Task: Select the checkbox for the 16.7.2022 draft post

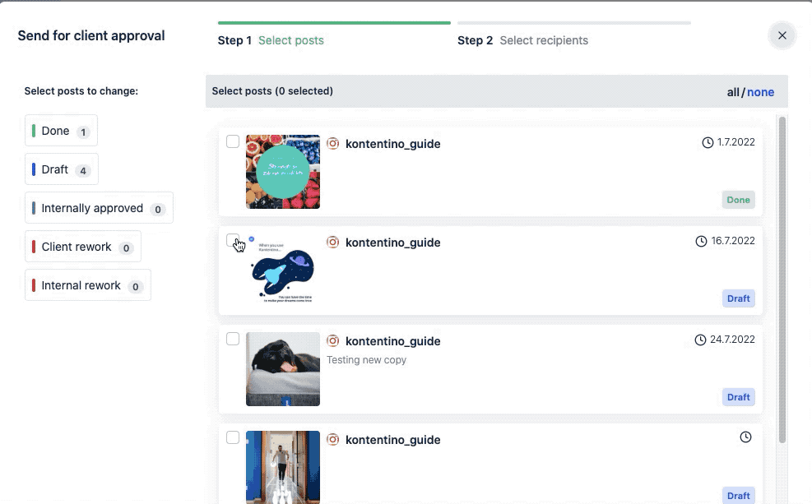Action: pos(233,240)
